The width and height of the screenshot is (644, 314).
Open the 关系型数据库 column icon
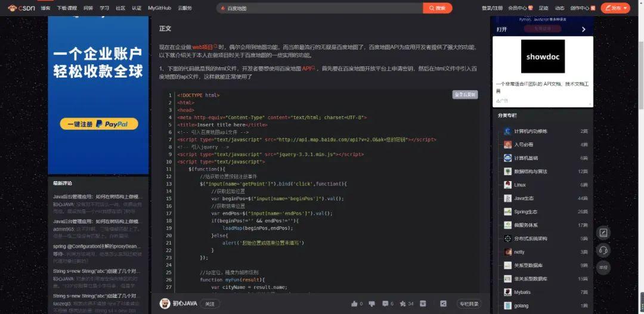coord(507,265)
